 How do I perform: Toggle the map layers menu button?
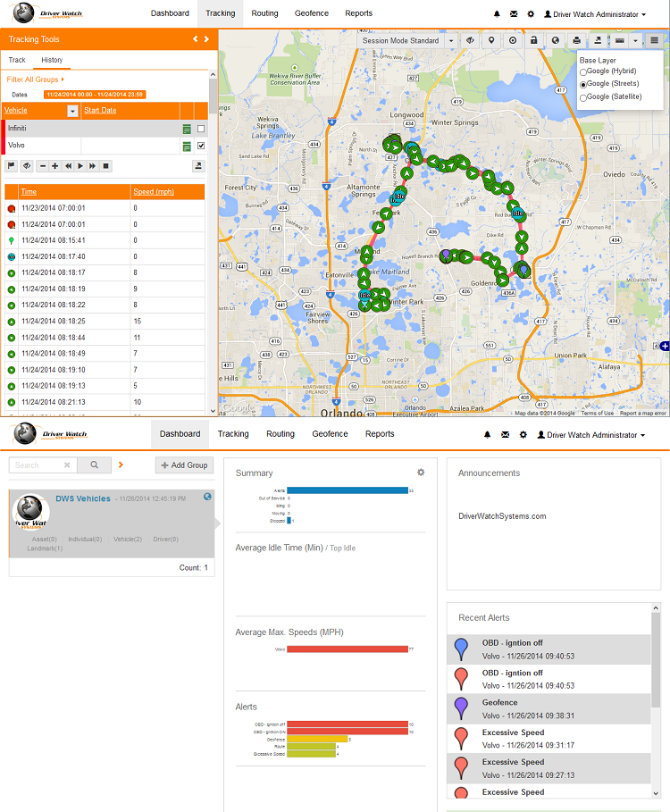click(655, 40)
